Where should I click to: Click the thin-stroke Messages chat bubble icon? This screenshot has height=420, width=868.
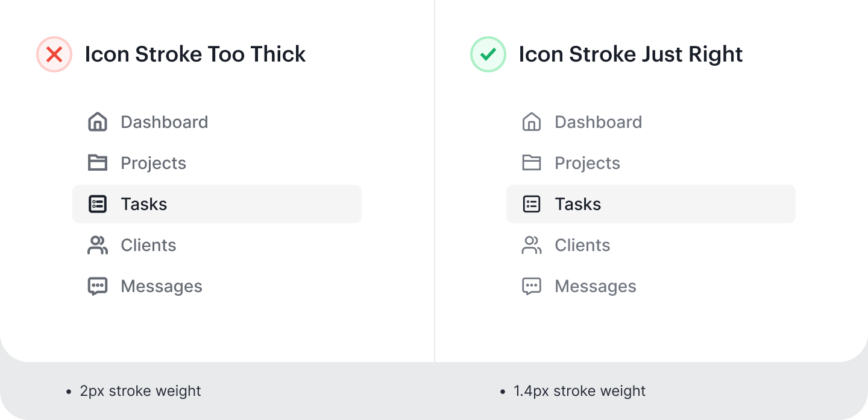coord(532,286)
